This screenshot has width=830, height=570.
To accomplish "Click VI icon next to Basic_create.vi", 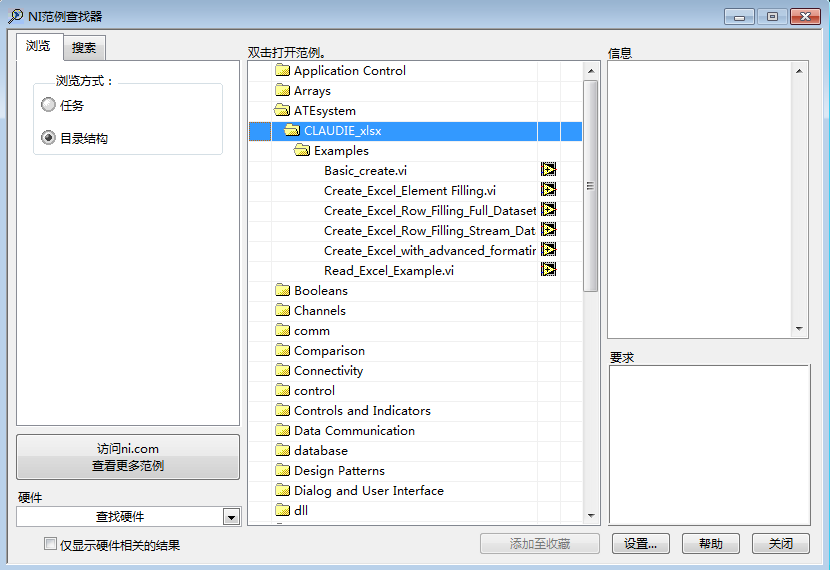I will (x=548, y=170).
